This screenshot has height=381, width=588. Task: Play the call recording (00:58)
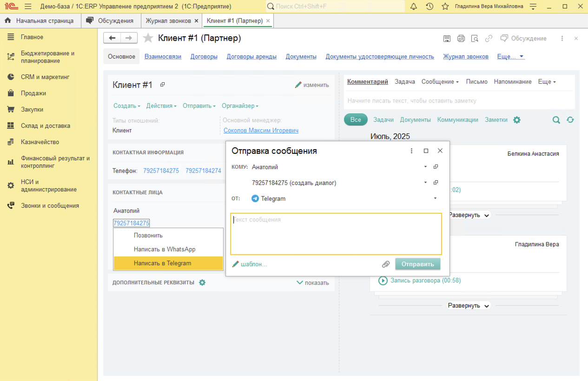[383, 281]
